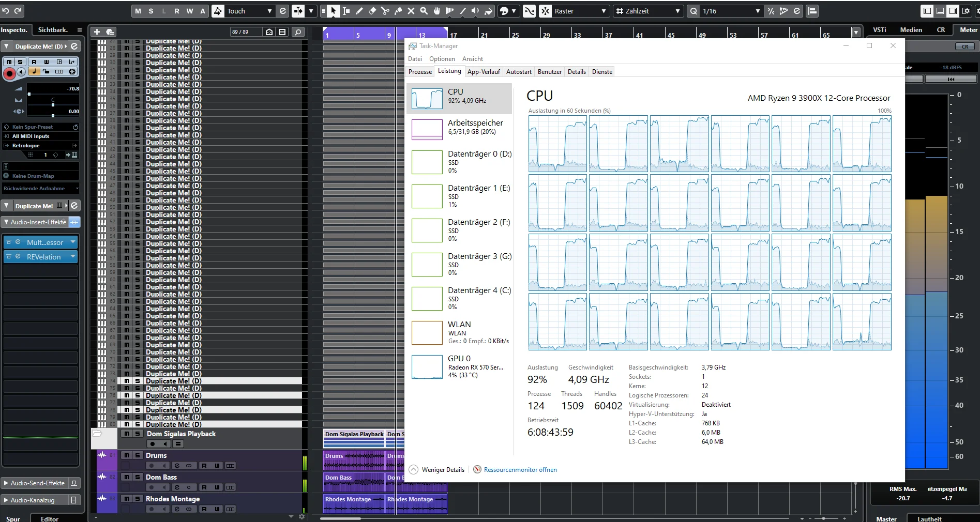Switch to the Details tab in Task-Manager
This screenshot has height=522, width=980.
577,72
